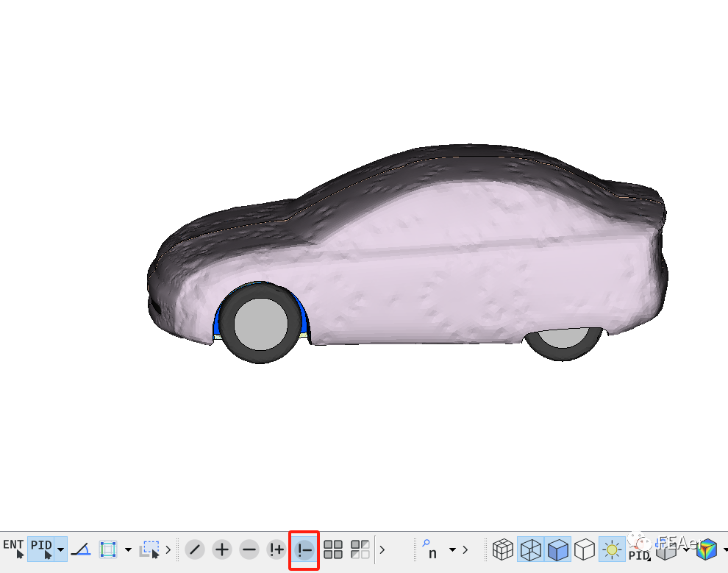Click the minus (And) visibility button

coord(249,549)
